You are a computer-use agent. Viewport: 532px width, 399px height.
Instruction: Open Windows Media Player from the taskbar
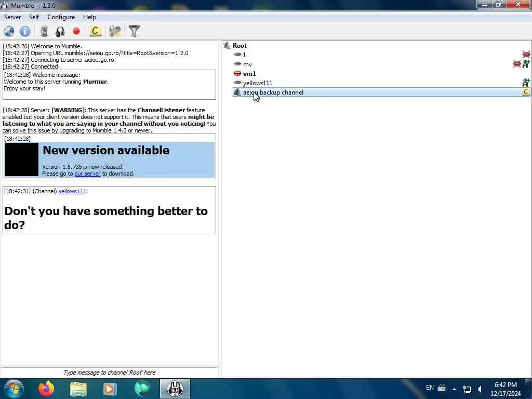pyautogui.click(x=110, y=389)
